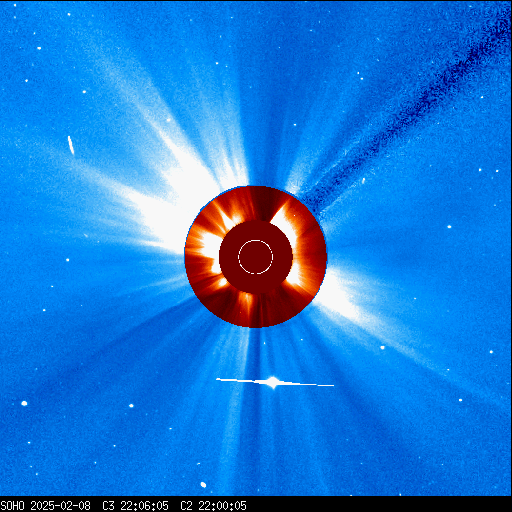Click the star right of occulter mid-height
512x512 pixels.
pos(449,227)
